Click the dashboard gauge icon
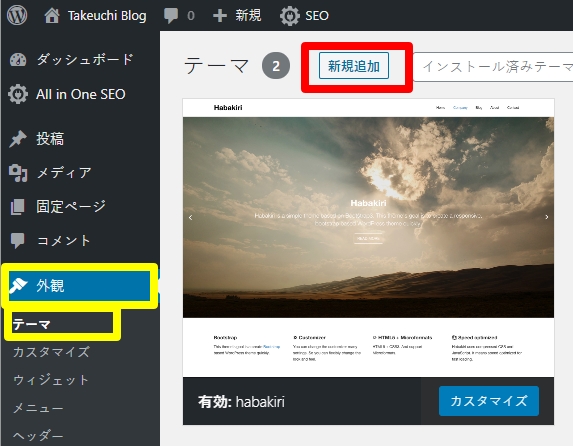Screen dimensions: 573x446 click(18, 60)
